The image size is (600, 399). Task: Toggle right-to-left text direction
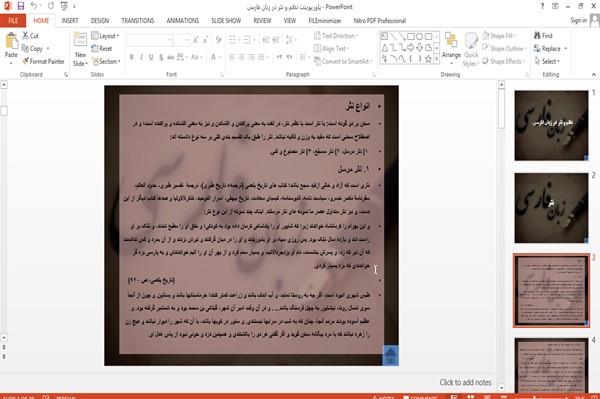click(290, 57)
